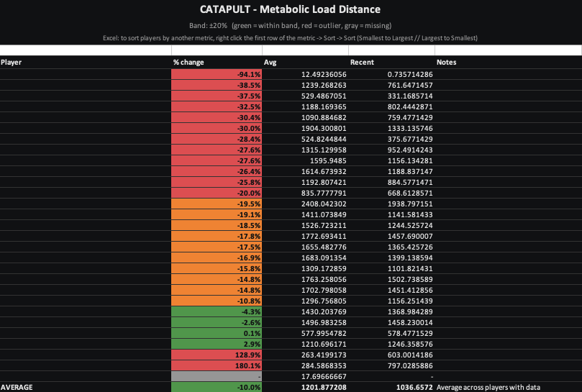582x392 pixels.
Task: Click the gray missing-data % change cell
Action: tap(217, 375)
